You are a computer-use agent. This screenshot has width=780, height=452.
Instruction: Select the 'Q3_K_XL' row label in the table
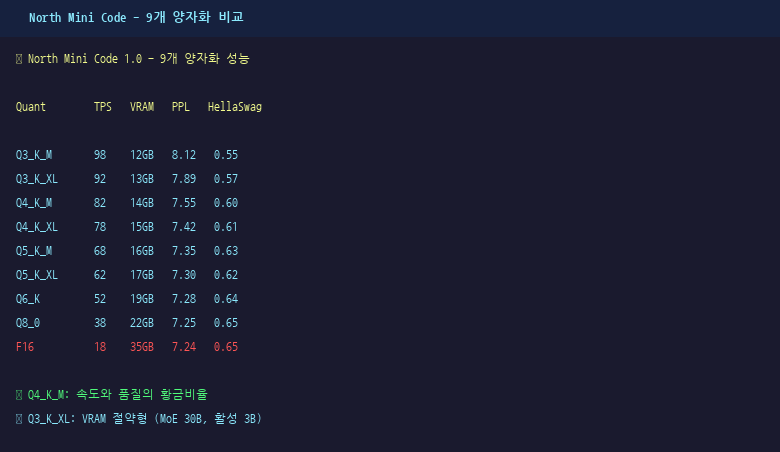coord(37,179)
